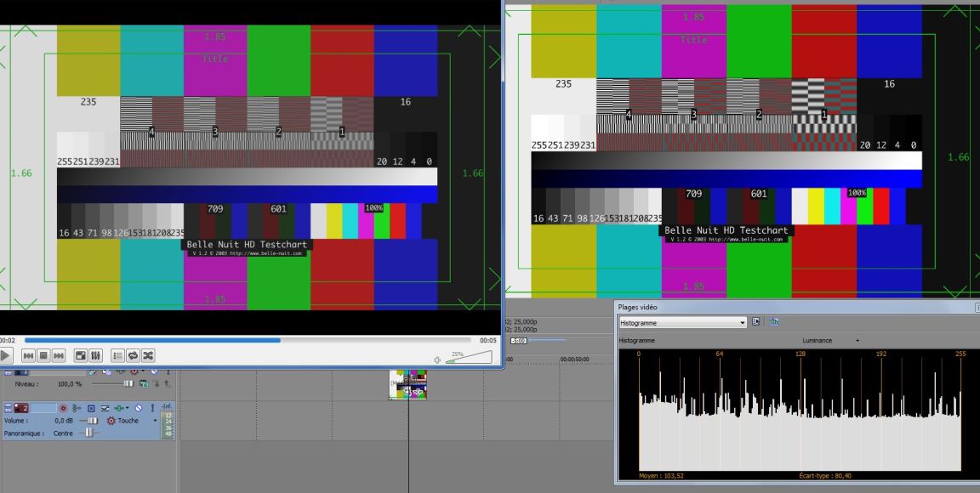Click the Volume slider handle on track 2
Image resolution: width=980 pixels, height=493 pixels.
tap(91, 421)
